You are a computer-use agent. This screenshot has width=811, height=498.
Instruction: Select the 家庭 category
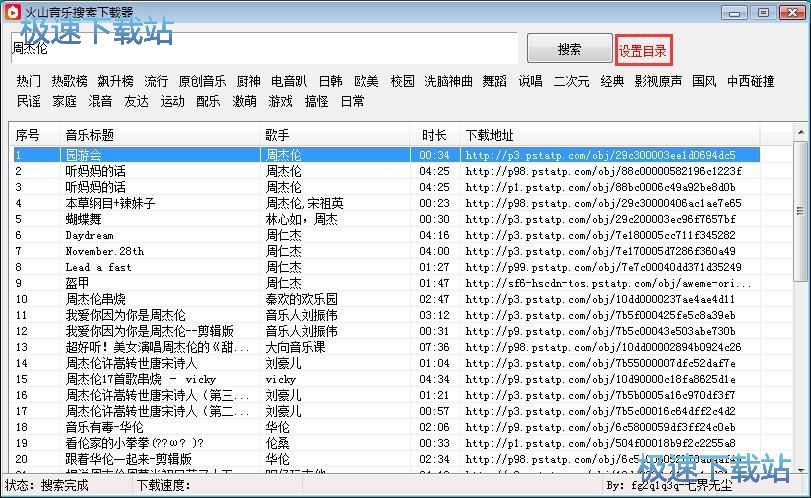pos(65,101)
